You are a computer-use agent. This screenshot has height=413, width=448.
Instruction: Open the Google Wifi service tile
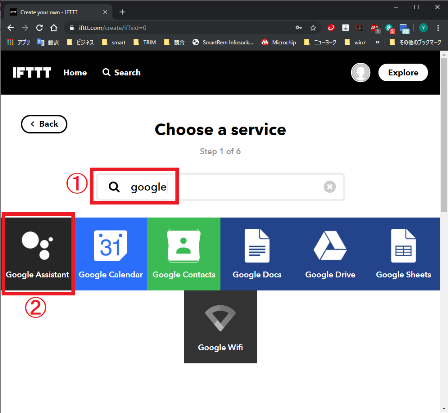(x=220, y=326)
